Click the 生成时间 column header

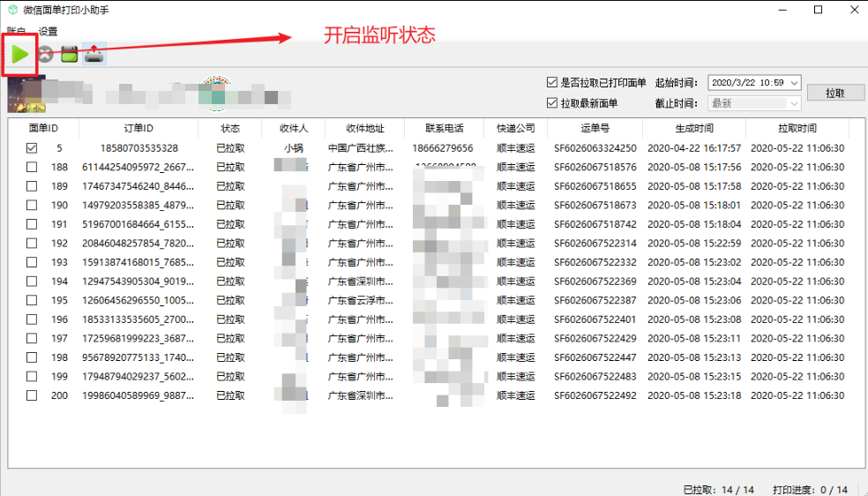click(x=694, y=128)
